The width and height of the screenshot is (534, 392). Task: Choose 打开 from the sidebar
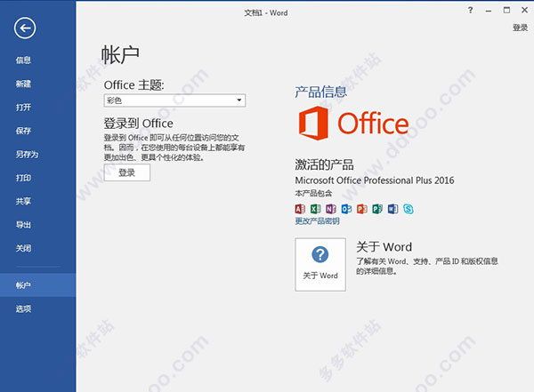click(x=23, y=108)
